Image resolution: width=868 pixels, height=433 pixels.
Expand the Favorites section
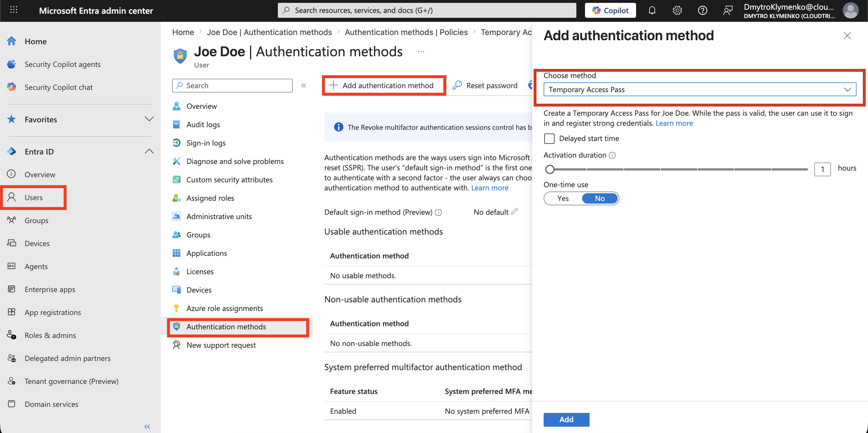pos(149,119)
